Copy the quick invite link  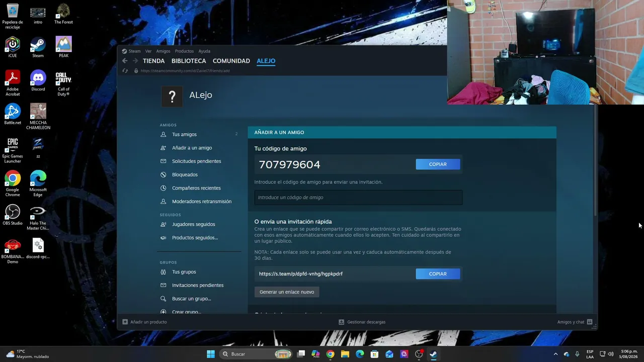438,274
